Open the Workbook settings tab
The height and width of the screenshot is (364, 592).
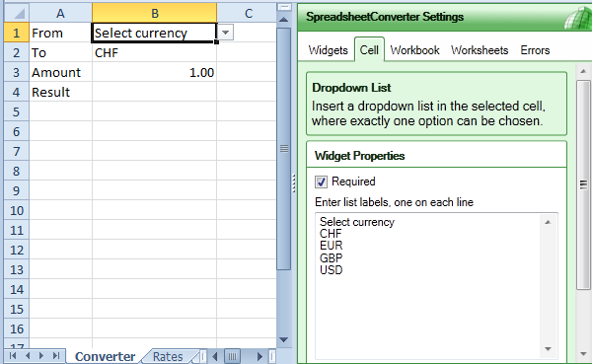pos(415,50)
